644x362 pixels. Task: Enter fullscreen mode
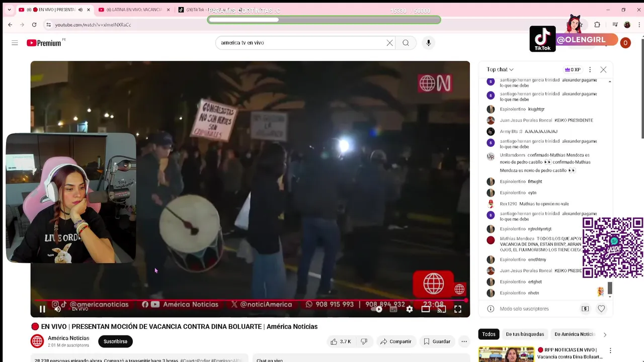(x=458, y=309)
